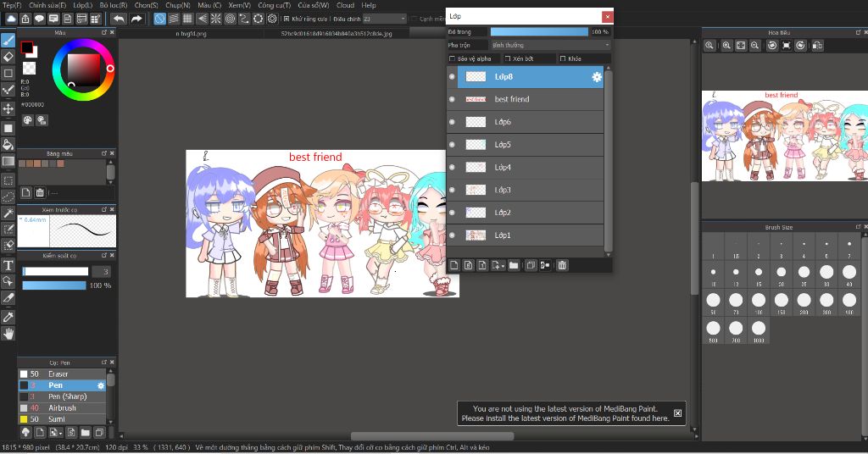
Task: Select the Lớp3 layer row
Action: pyautogui.click(x=525, y=191)
